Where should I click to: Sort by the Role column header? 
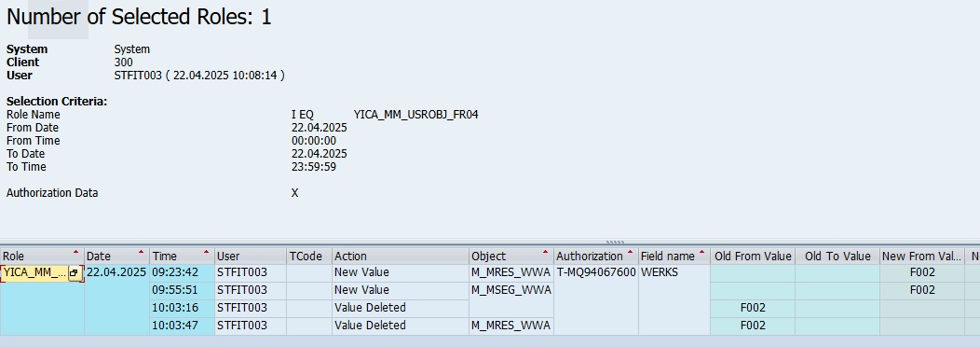coord(42,257)
